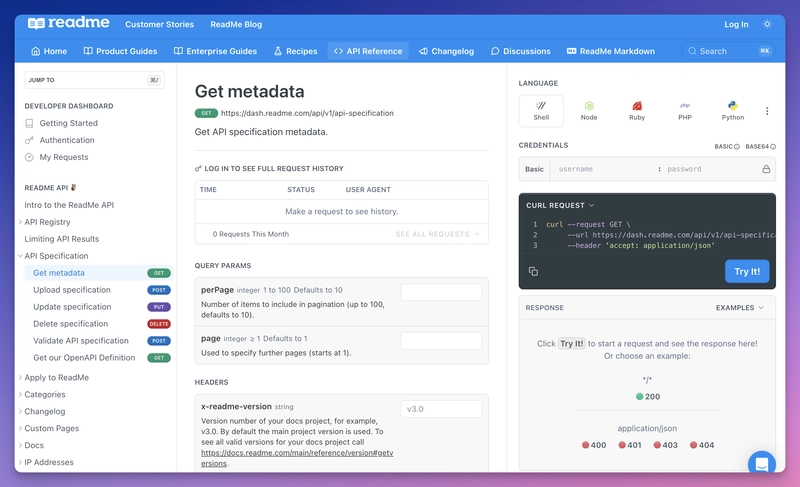Select 200 response example

[647, 397]
